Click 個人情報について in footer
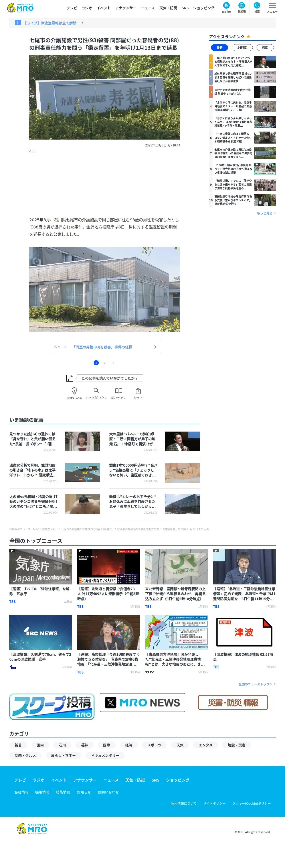 pos(184,803)
